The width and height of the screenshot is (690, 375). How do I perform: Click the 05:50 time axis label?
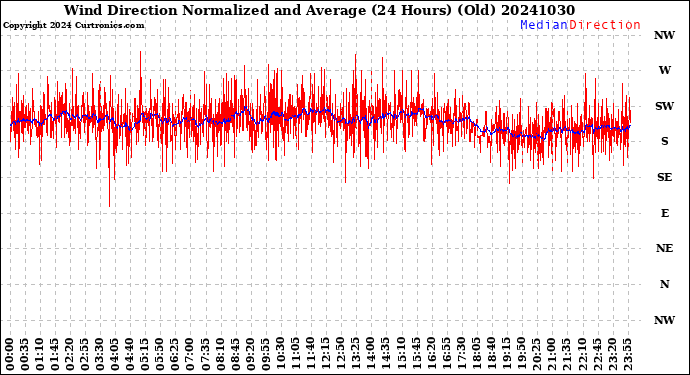160,355
